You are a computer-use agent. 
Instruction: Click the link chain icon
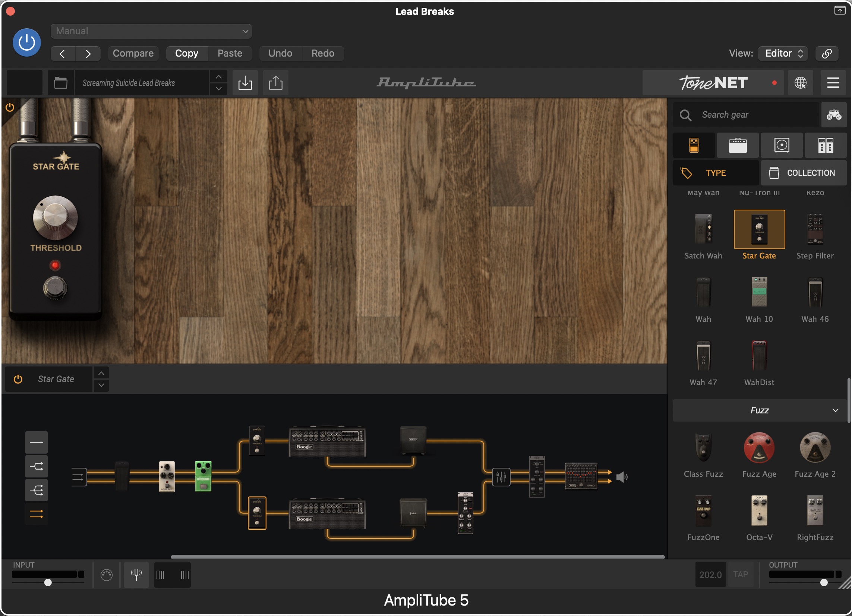pos(827,53)
